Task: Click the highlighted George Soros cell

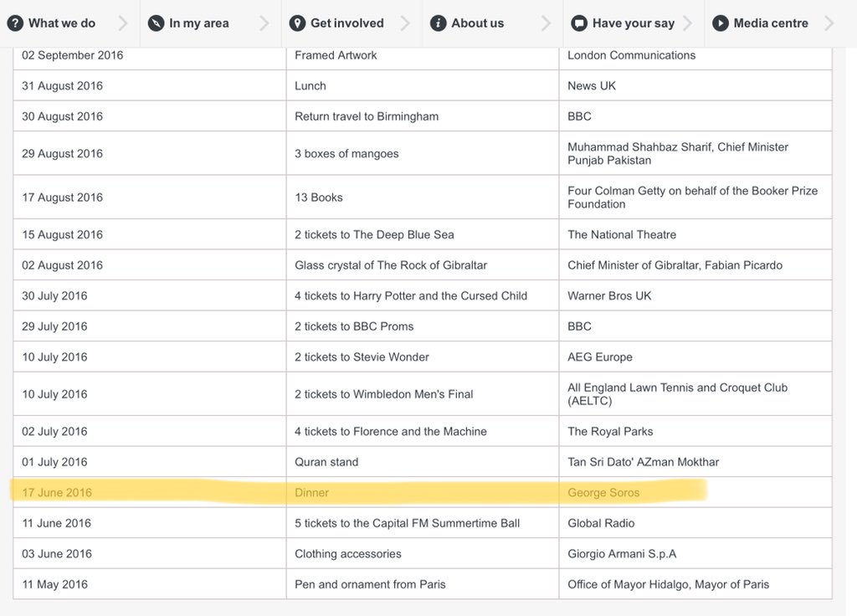Action: coord(695,492)
